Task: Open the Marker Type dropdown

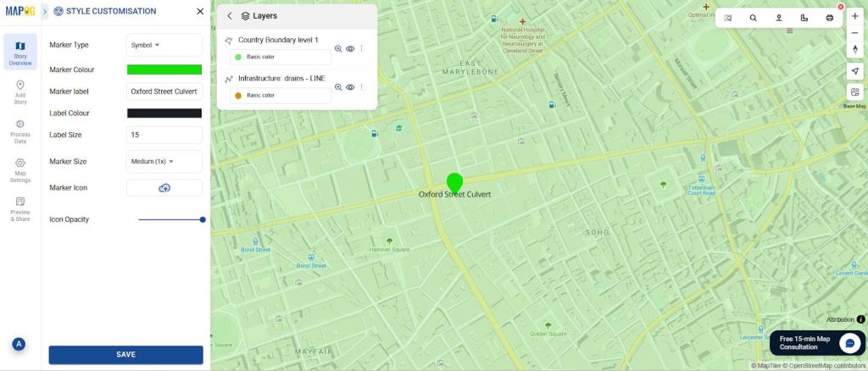Action: 164,45
